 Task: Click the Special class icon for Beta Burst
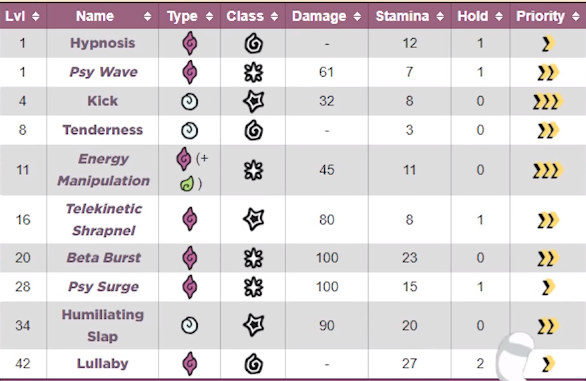pyautogui.click(x=254, y=258)
